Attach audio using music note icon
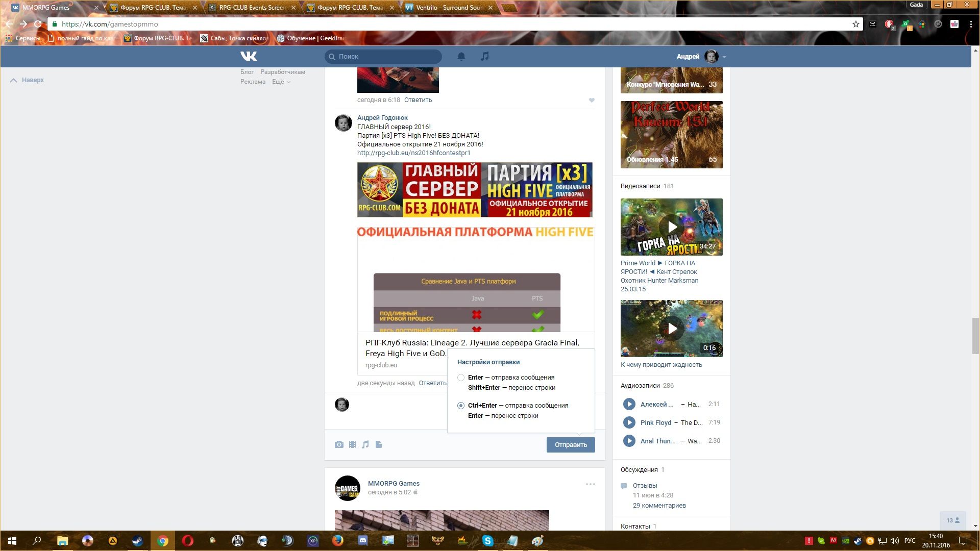 (365, 444)
